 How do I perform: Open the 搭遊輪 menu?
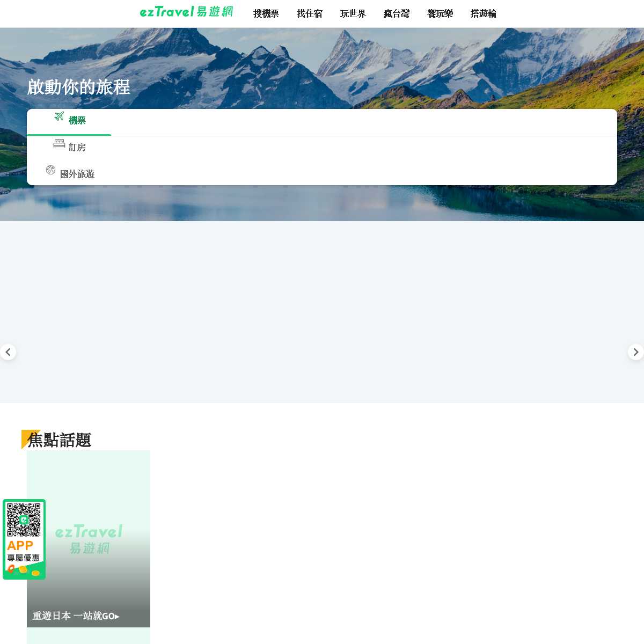click(x=484, y=13)
